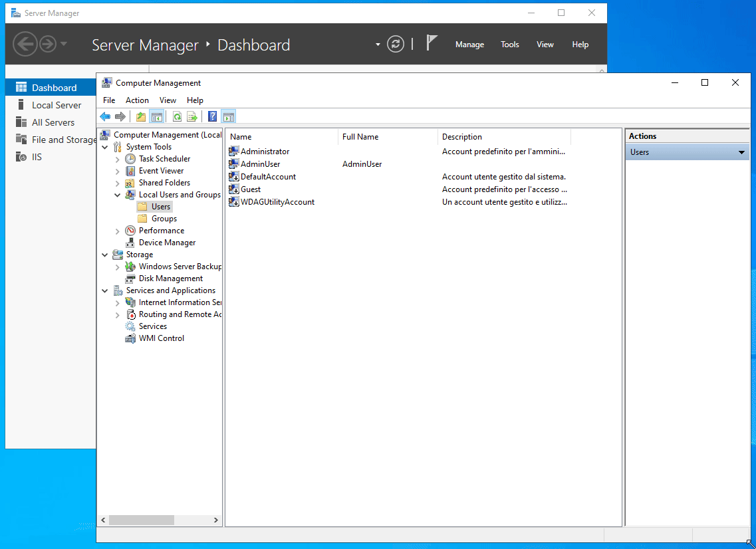Open Tools menu in Server Manager
This screenshot has width=756, height=549.
[509, 45]
